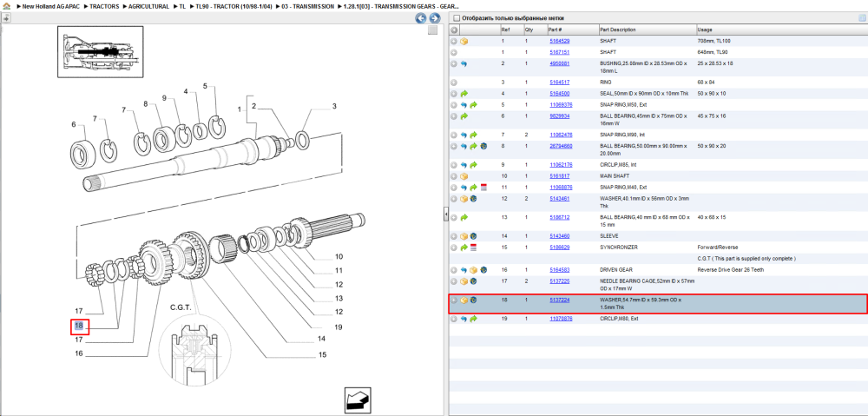Toggle the plus button for part 5137224
The image size is (868, 416).
pyautogui.click(x=453, y=300)
